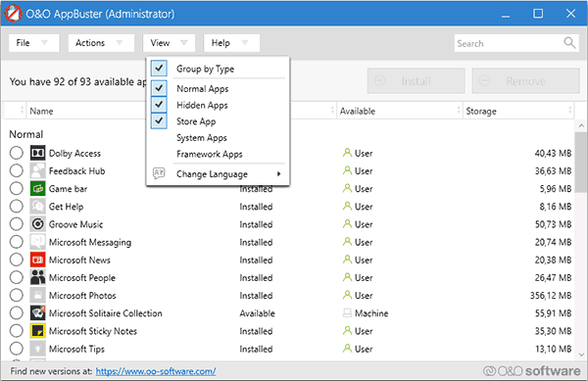Select the Groove Music radio button
The height and width of the screenshot is (381, 588).
[16, 224]
